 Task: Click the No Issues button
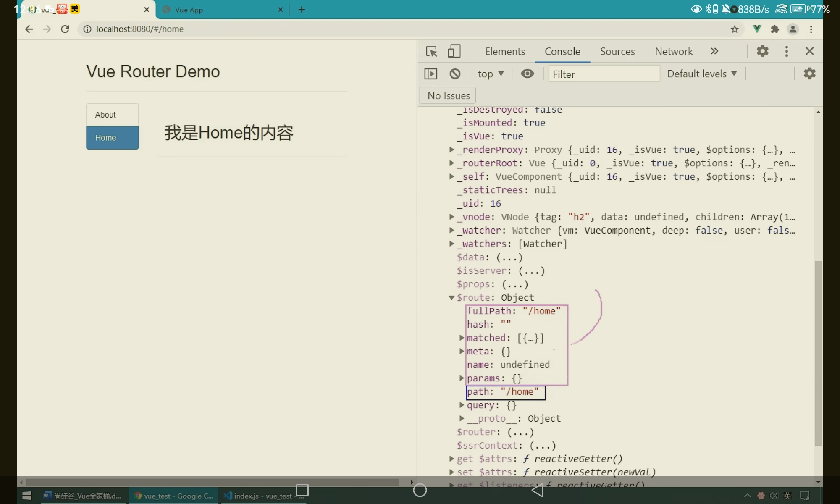pyautogui.click(x=448, y=96)
